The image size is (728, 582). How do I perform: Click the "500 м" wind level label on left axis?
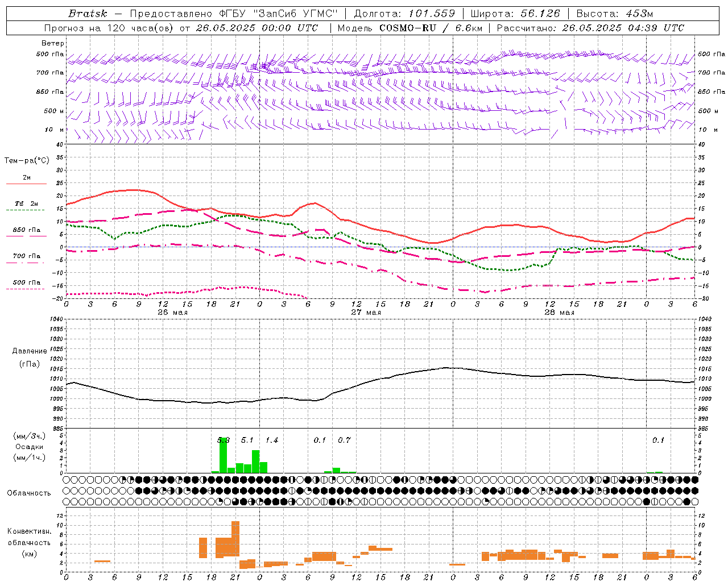pyautogui.click(x=54, y=111)
